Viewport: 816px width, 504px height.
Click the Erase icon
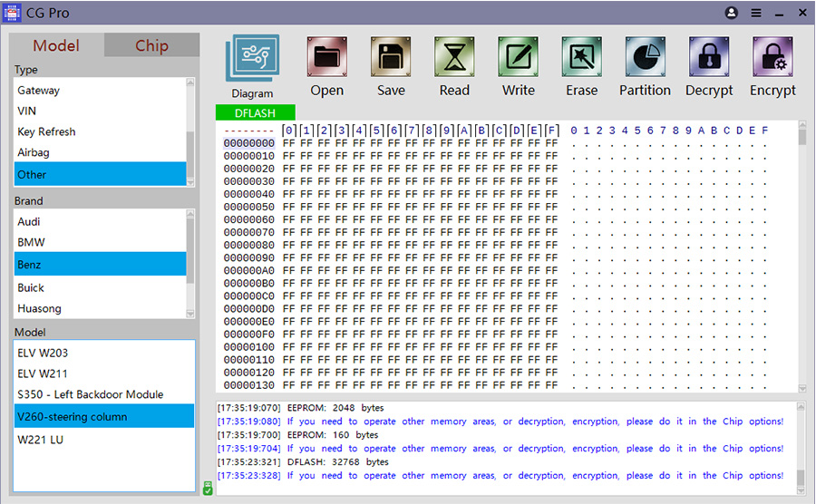[x=581, y=58]
